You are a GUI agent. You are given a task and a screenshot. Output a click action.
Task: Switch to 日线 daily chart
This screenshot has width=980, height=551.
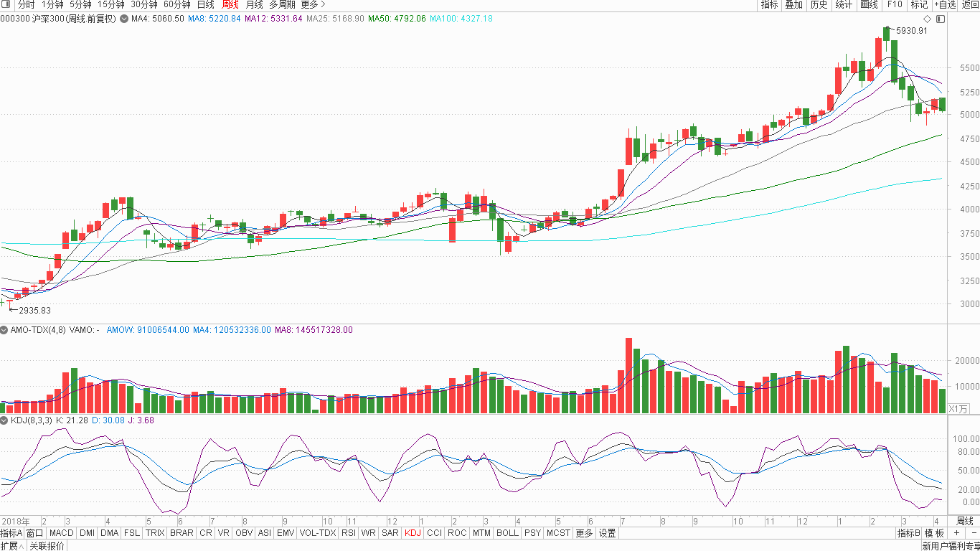tap(206, 4)
